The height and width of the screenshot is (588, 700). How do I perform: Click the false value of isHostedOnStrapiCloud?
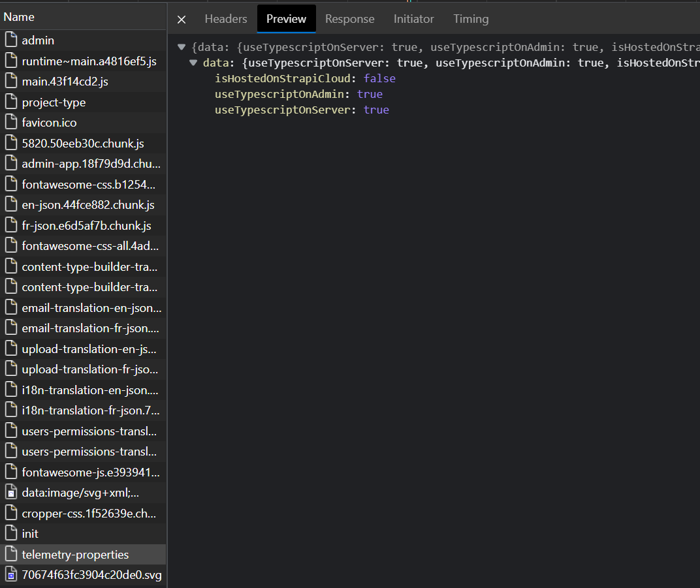[x=379, y=78]
